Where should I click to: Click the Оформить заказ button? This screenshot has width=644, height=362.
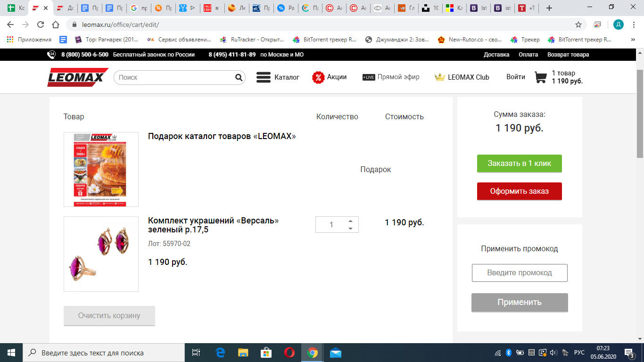coord(520,191)
